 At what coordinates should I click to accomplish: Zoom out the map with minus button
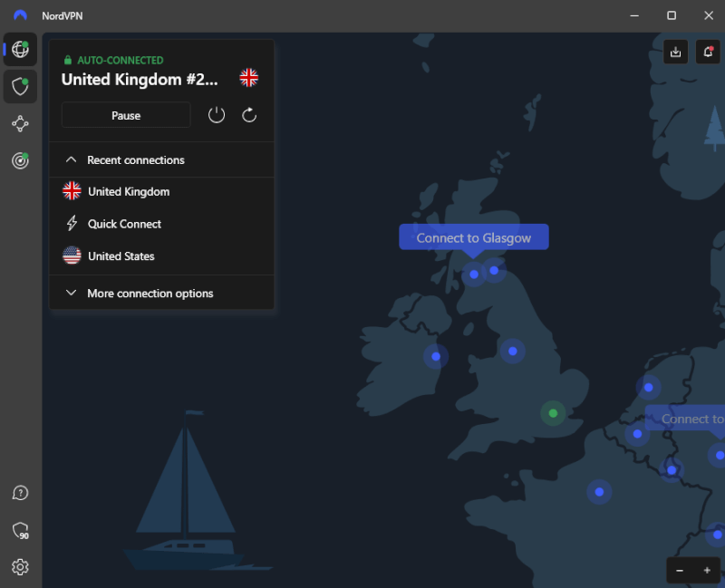[680, 571]
